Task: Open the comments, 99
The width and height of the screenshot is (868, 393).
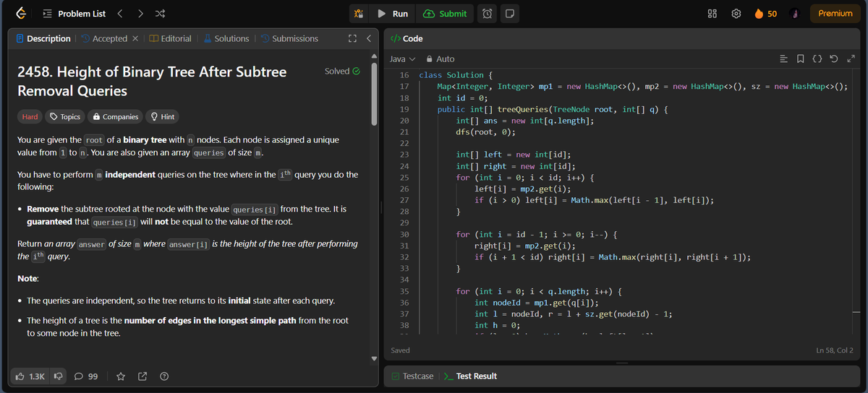Action: tap(87, 376)
